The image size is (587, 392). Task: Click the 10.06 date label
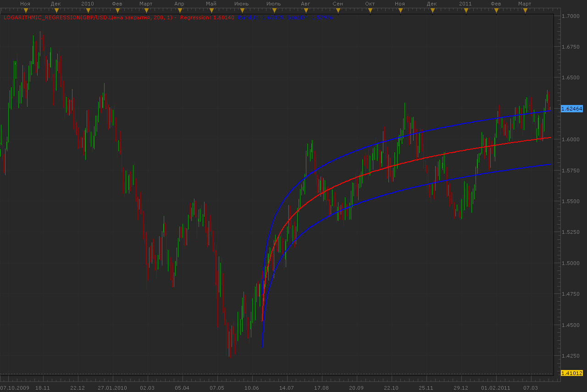[x=252, y=388]
